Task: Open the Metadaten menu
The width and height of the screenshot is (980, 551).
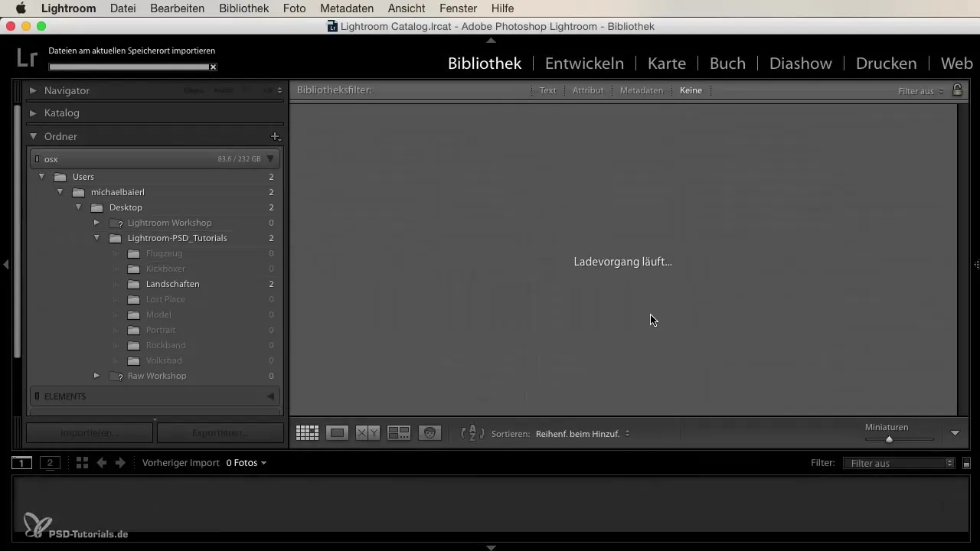Action: click(x=347, y=8)
